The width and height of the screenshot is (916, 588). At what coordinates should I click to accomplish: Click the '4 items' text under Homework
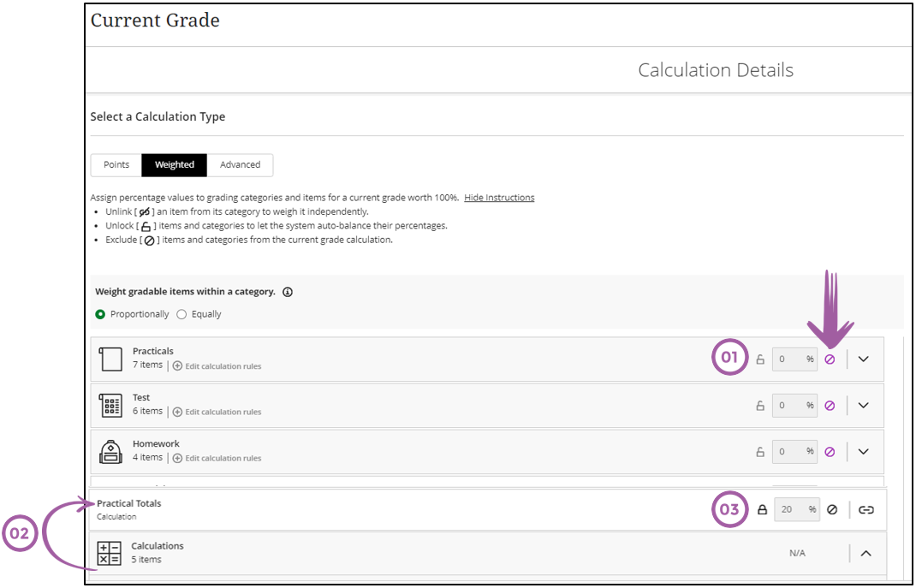pyautogui.click(x=147, y=457)
